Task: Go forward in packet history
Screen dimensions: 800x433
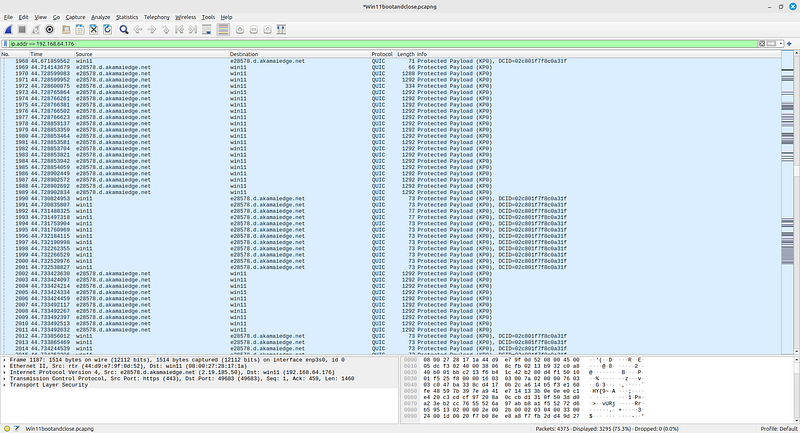Action: click(x=152, y=30)
